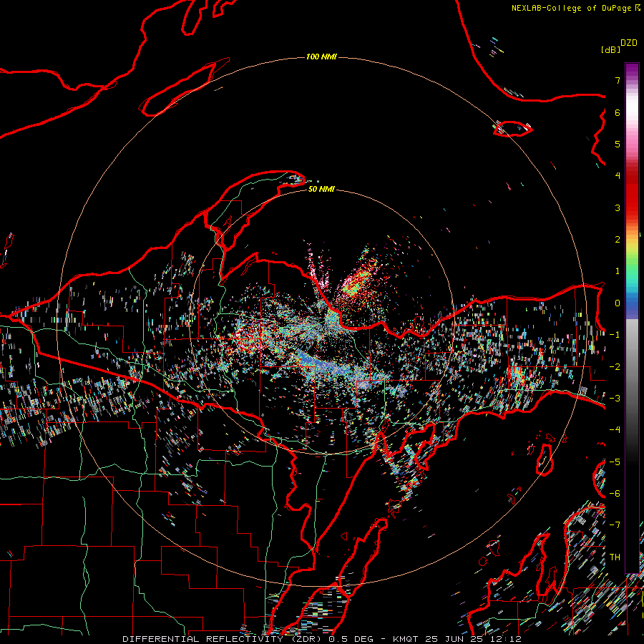Image resolution: width=644 pixels, height=644 pixels.
Task: Click the Differential Reflectivity KMQT caption
Action: (x=322, y=639)
